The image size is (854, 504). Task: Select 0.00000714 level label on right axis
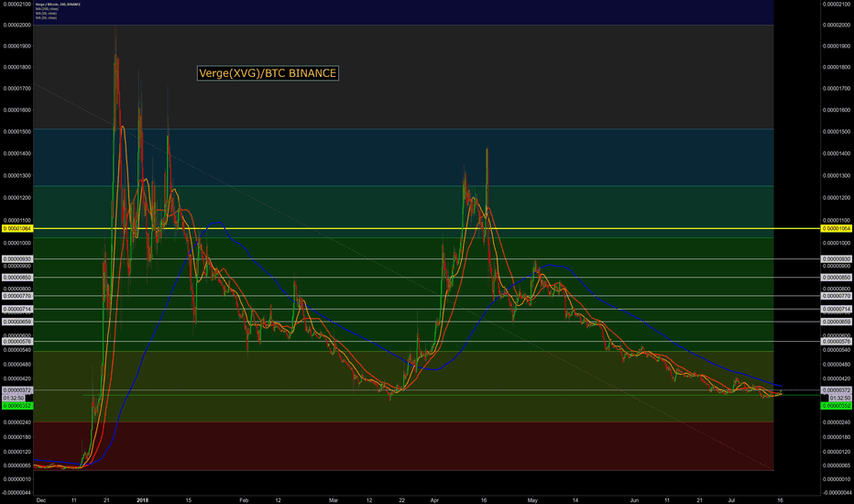836,310
